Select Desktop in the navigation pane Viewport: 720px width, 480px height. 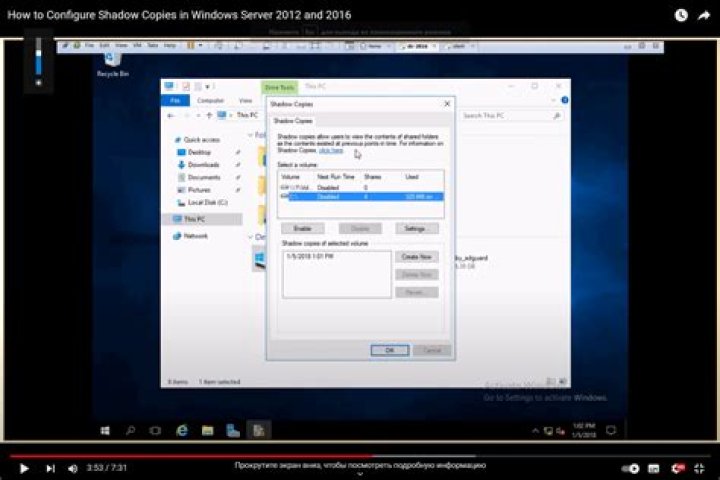tap(194, 152)
